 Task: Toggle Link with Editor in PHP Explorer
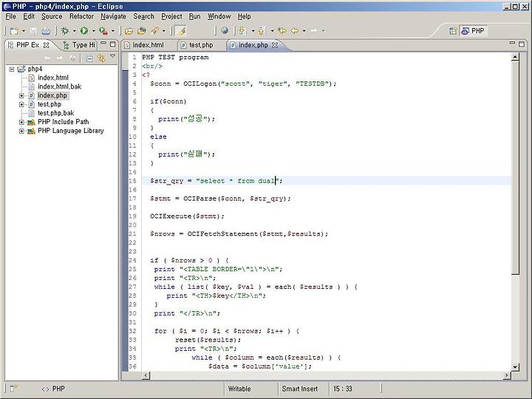(x=101, y=58)
